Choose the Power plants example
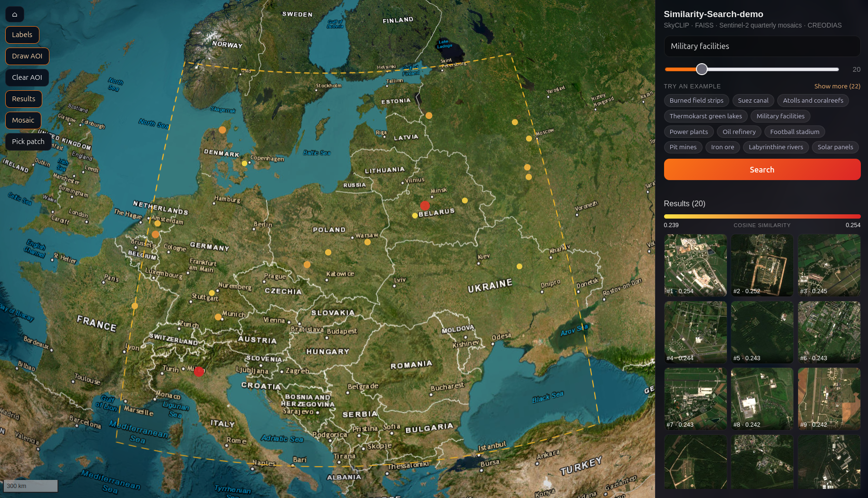868x498 pixels. (x=689, y=132)
